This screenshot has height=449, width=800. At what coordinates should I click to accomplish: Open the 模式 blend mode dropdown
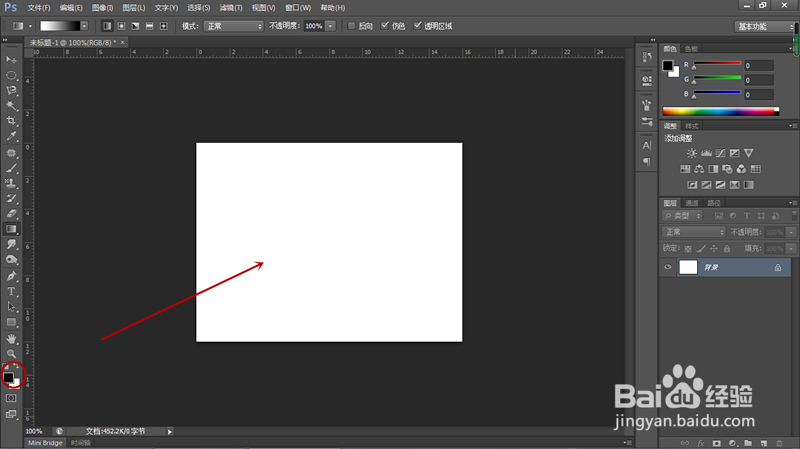pyautogui.click(x=233, y=26)
